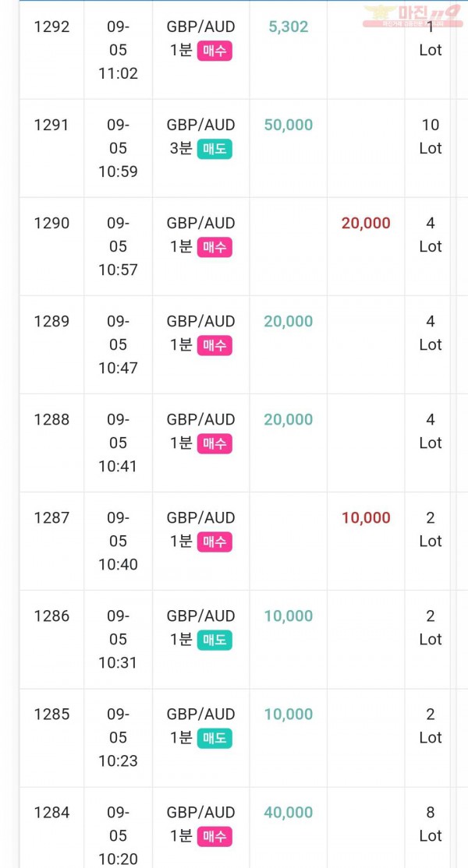468x868 pixels.
Task: Click the red 10,000 loss in row 1287
Action: pyautogui.click(x=366, y=517)
